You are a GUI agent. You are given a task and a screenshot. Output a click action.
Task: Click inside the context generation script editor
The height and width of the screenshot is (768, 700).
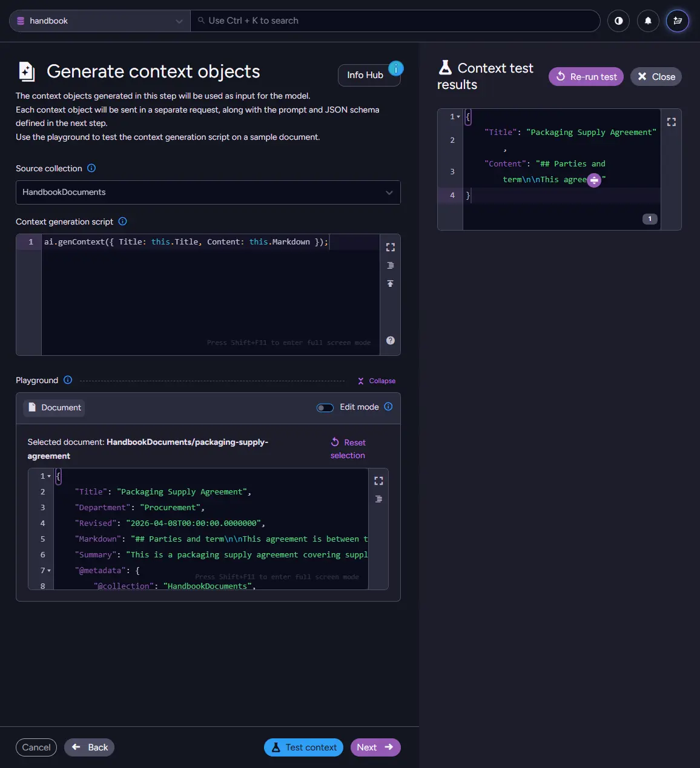(210, 295)
